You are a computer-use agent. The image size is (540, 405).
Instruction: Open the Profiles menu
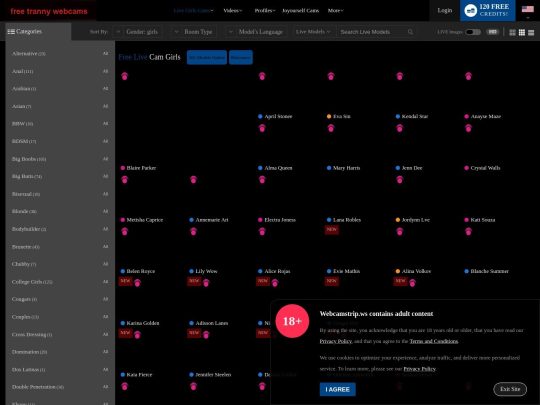click(x=265, y=11)
